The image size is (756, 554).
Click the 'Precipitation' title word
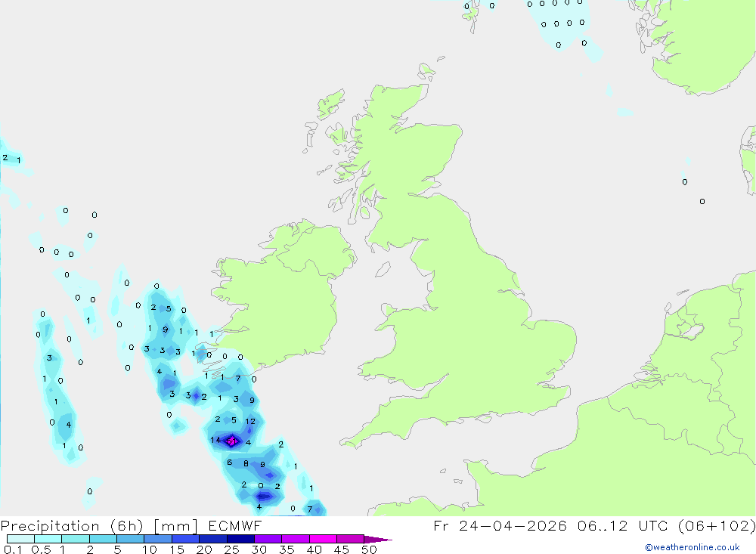click(50, 526)
